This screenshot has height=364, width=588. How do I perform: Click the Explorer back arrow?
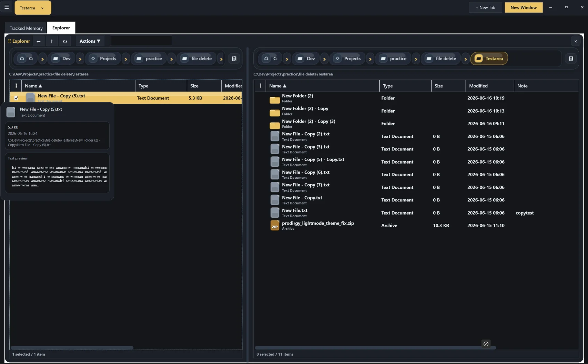(39, 41)
